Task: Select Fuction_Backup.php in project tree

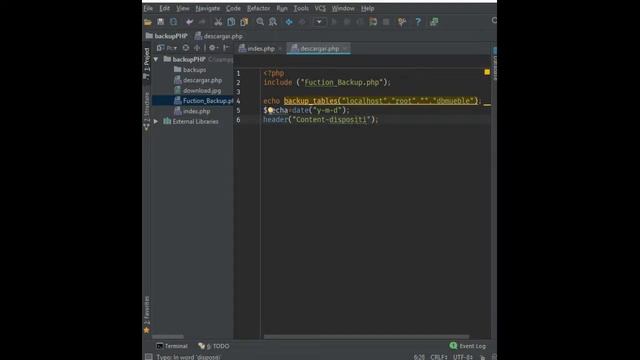Action: pos(203,101)
